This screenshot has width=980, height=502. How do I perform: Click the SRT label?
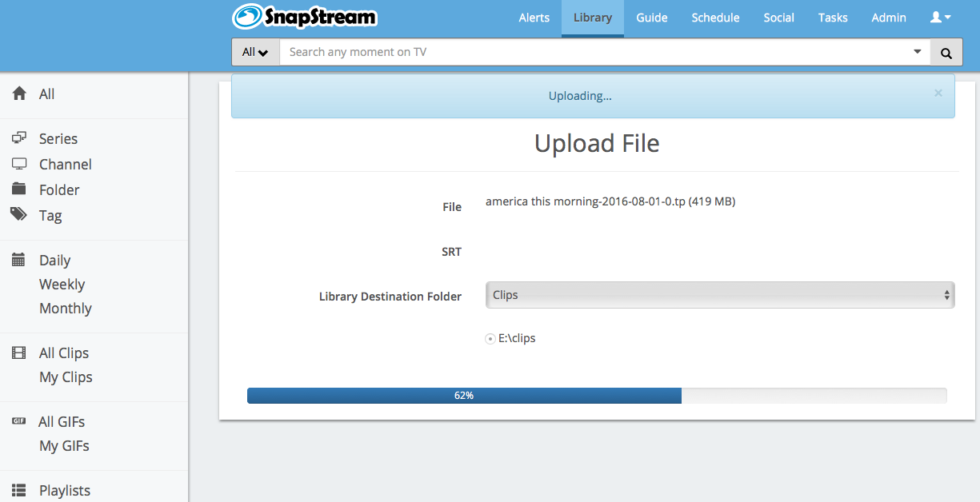tap(452, 252)
